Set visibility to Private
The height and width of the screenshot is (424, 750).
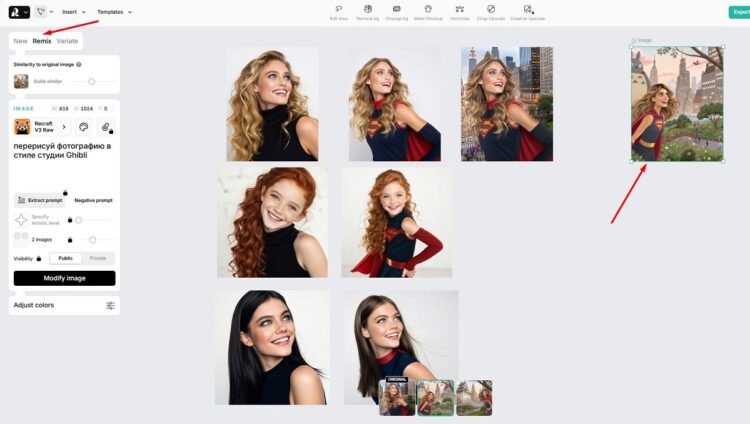coord(98,258)
